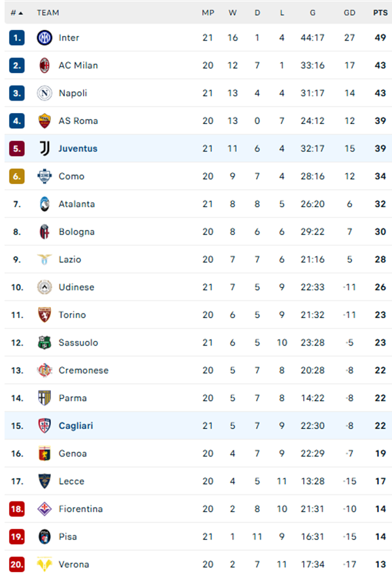
Task: Select the highlighted Cagliari standings row
Action: [x=196, y=426]
